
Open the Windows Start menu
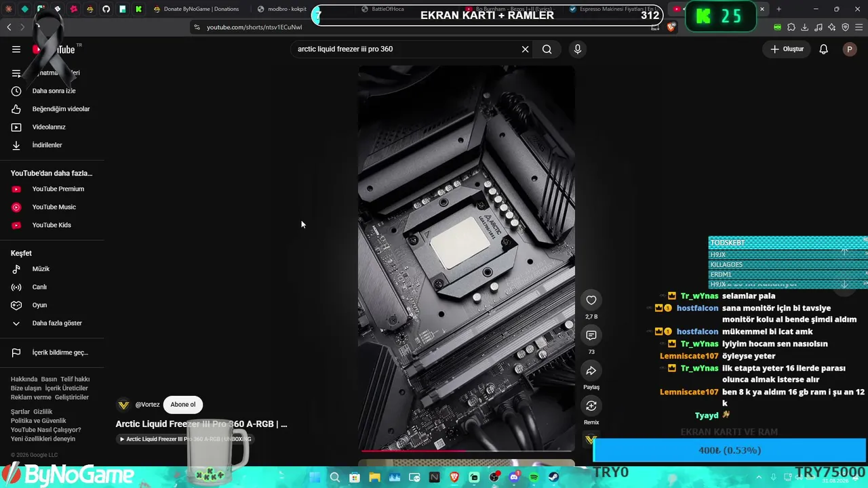click(315, 477)
